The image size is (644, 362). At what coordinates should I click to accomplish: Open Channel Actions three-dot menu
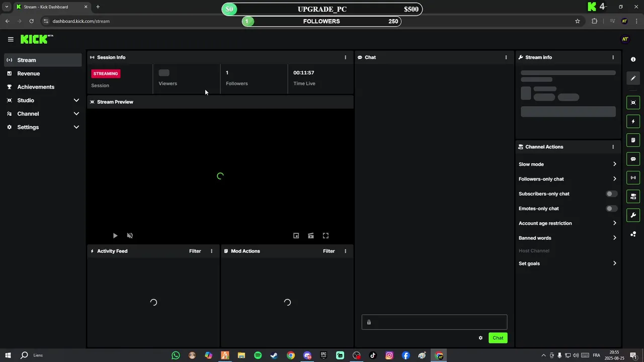click(x=613, y=147)
